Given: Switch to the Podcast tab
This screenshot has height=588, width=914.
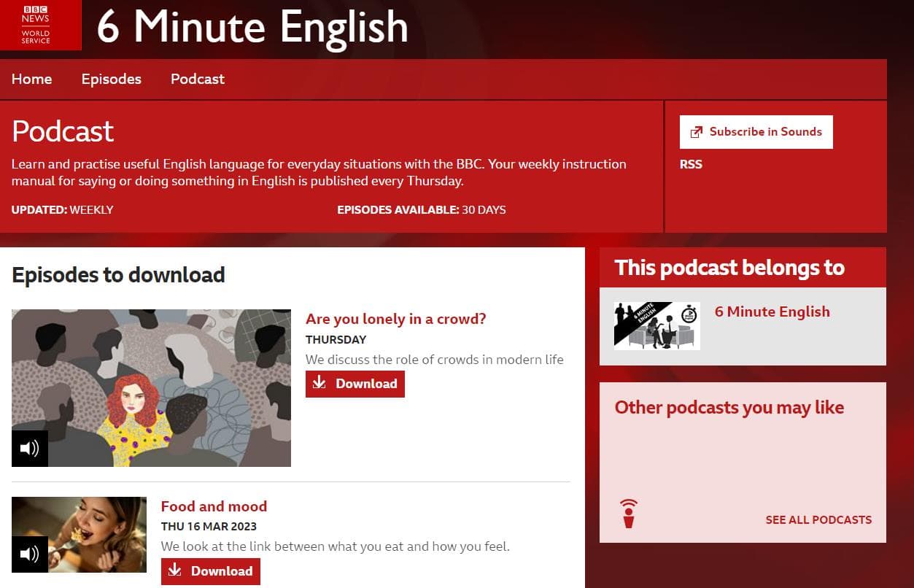Looking at the screenshot, I should pos(198,79).
